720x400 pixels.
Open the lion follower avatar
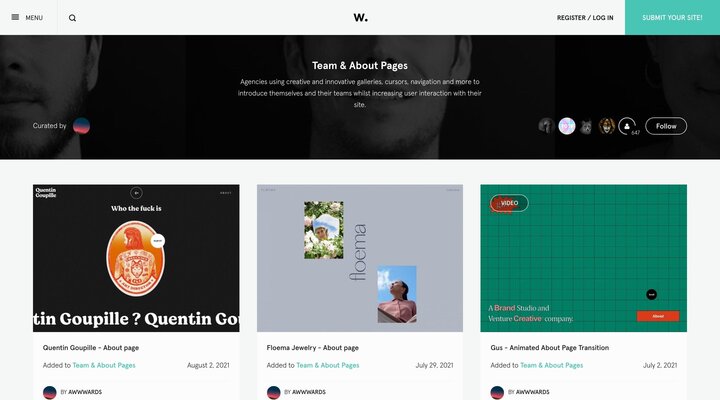click(x=607, y=126)
